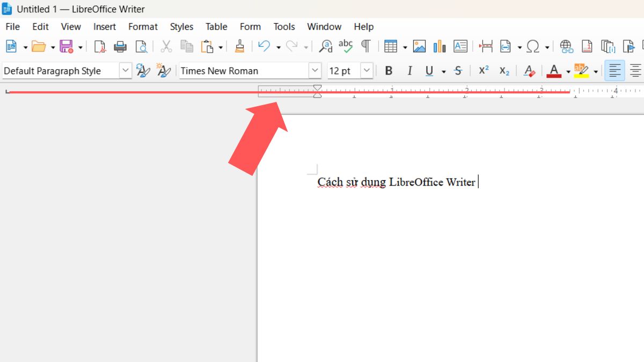Toggle superscript

click(x=484, y=70)
